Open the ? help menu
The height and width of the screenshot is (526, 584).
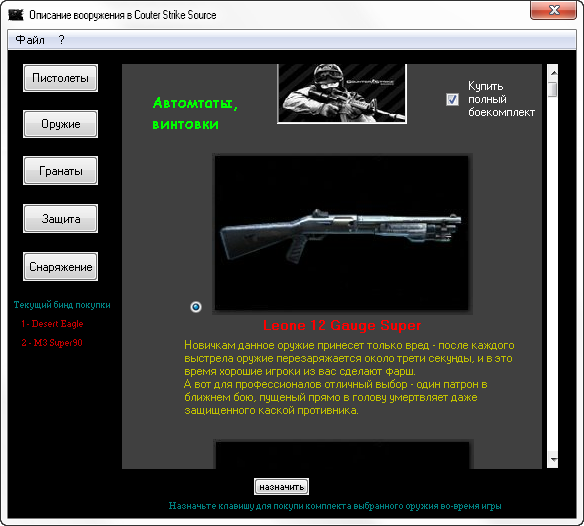[61, 39]
